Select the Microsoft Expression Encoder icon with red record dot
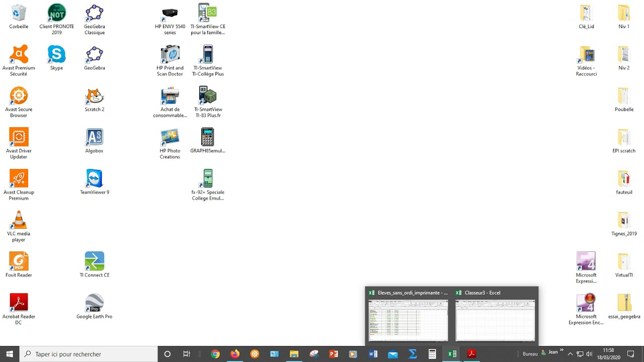The height and width of the screenshot is (362, 644). 586,309
